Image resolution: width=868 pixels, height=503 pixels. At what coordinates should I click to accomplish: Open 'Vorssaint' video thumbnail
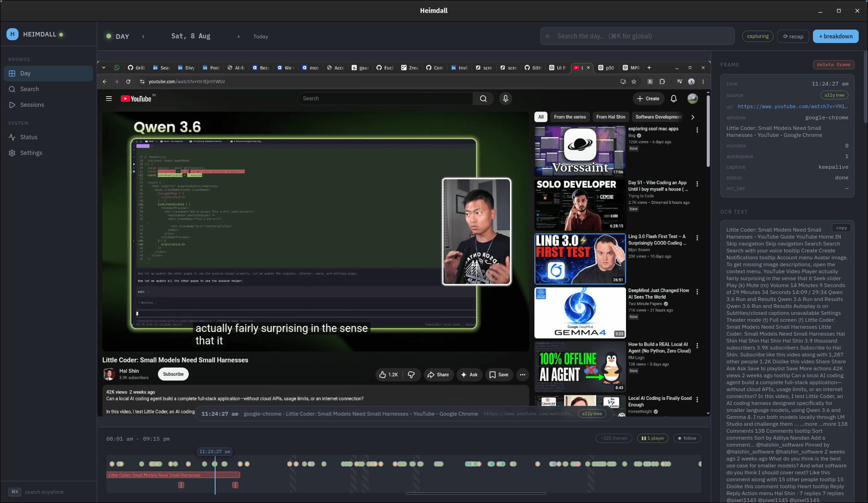(x=580, y=151)
